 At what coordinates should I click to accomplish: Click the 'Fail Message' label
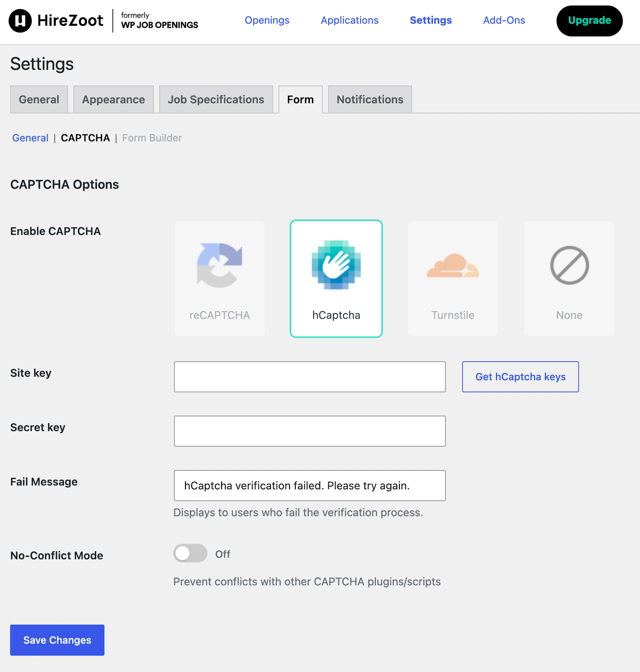tap(44, 482)
